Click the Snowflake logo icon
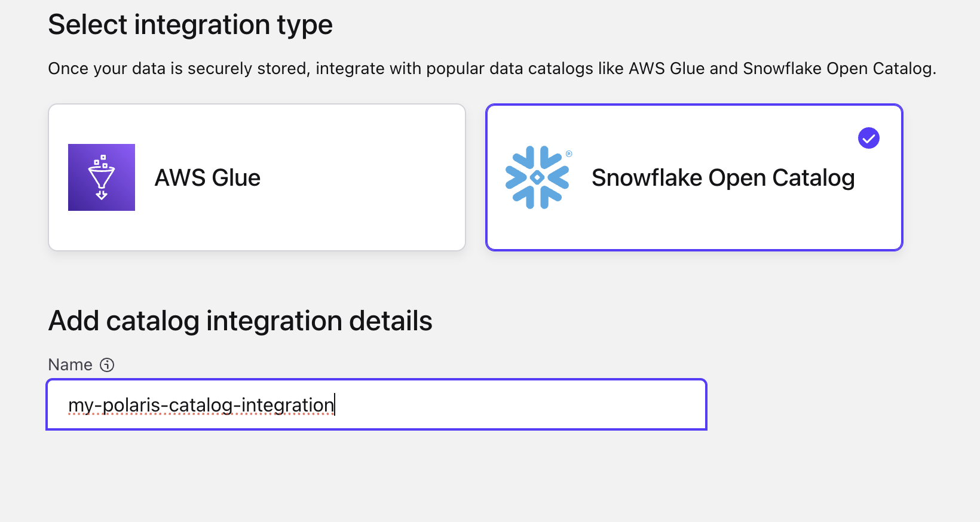980x522 pixels. pos(537,177)
